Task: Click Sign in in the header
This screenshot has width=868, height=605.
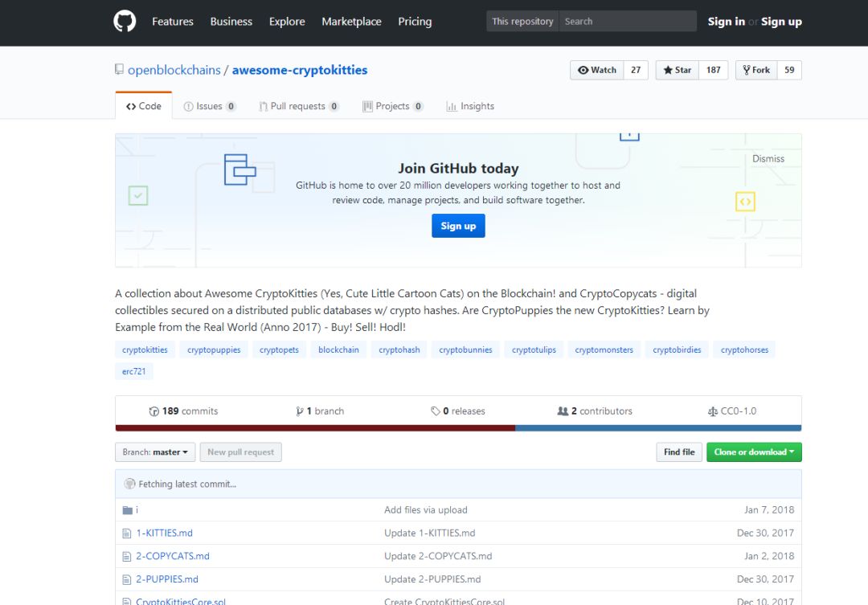Action: point(727,22)
